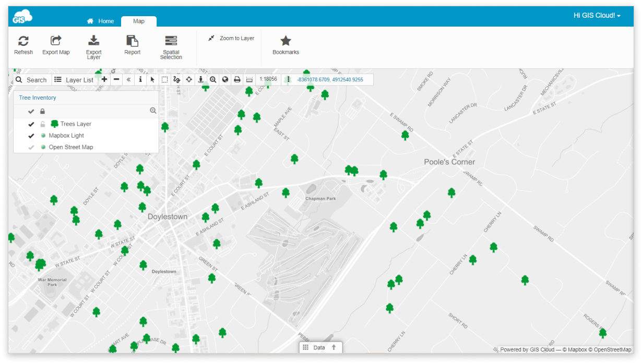Screen dimensions: 642x364
Task: Select the Street View pin tool
Action: (x=200, y=79)
